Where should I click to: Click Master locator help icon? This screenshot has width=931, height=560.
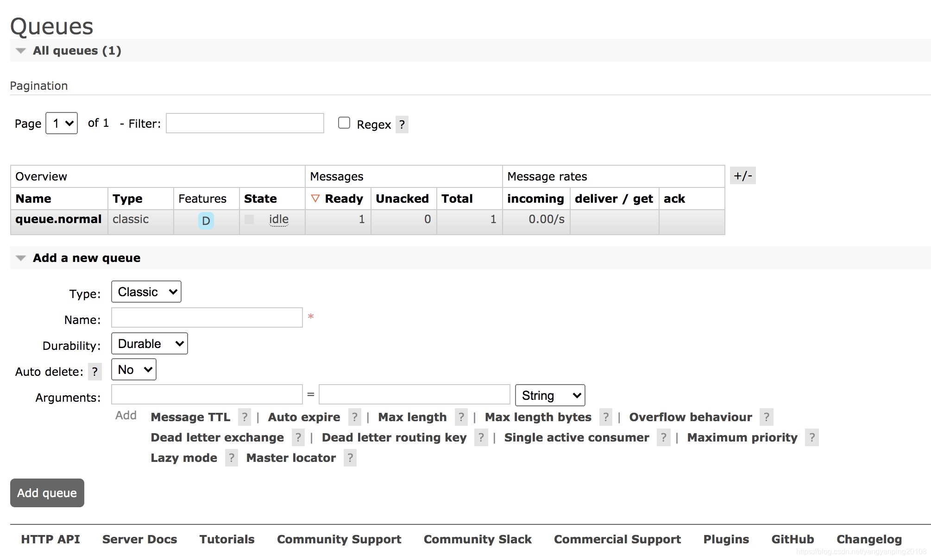[x=350, y=458]
